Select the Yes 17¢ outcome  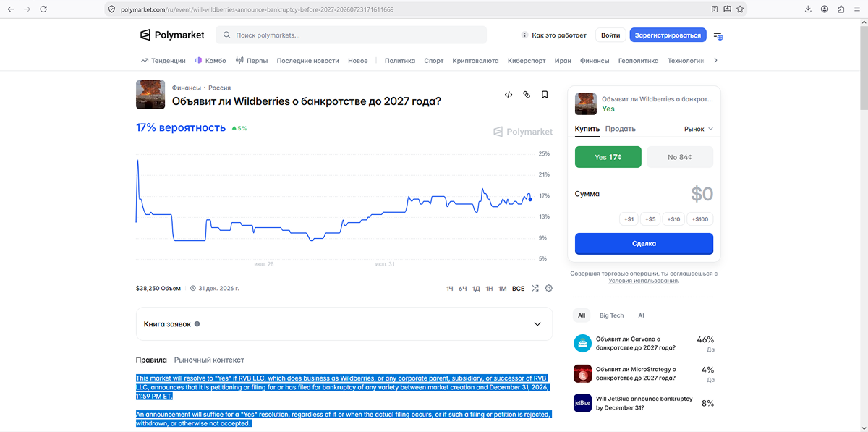tap(608, 157)
